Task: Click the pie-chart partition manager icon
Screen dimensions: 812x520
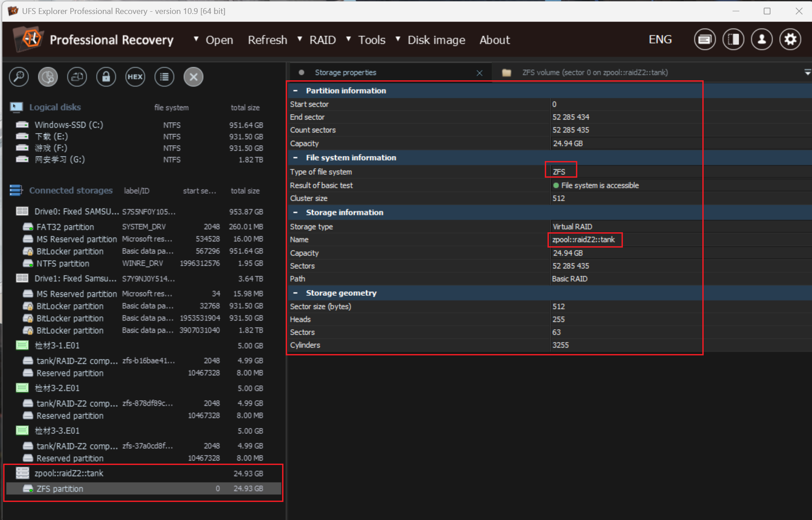Action: 48,77
